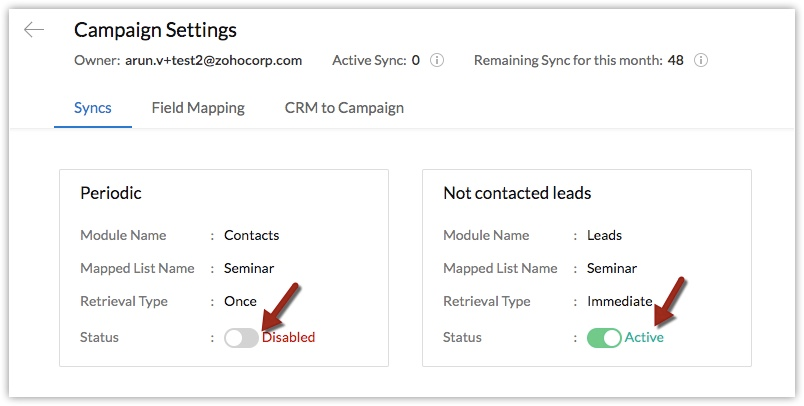Click the Leads module name value
The image size is (804, 406).
click(x=605, y=235)
